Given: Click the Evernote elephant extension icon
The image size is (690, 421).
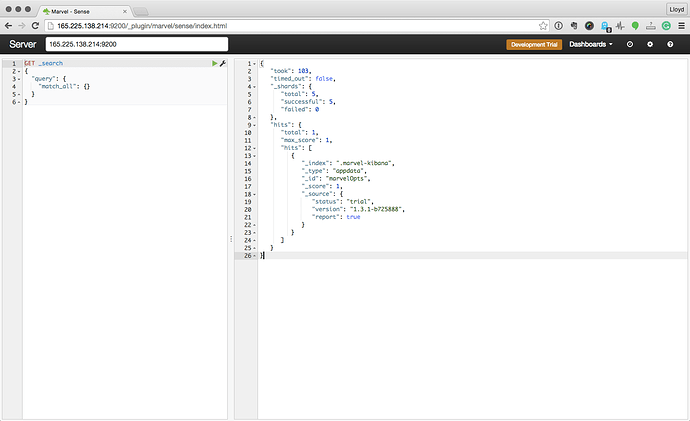Looking at the screenshot, I should (574, 26).
